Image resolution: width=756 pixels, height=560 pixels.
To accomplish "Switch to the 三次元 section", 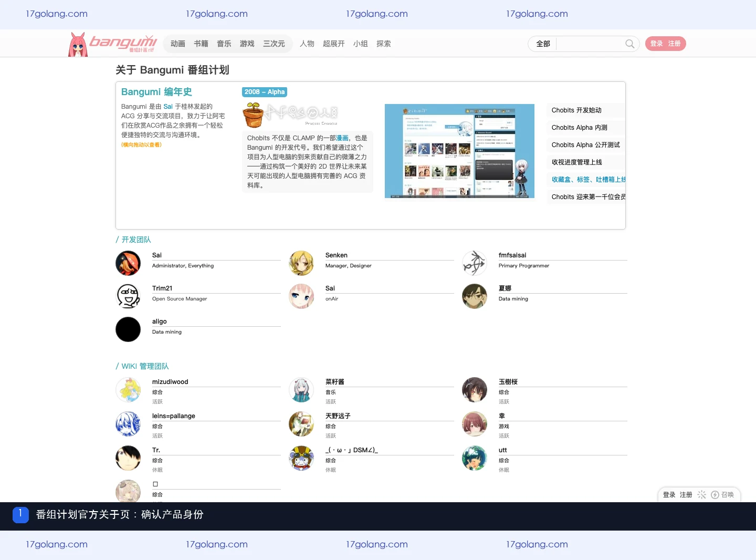I will (x=274, y=44).
